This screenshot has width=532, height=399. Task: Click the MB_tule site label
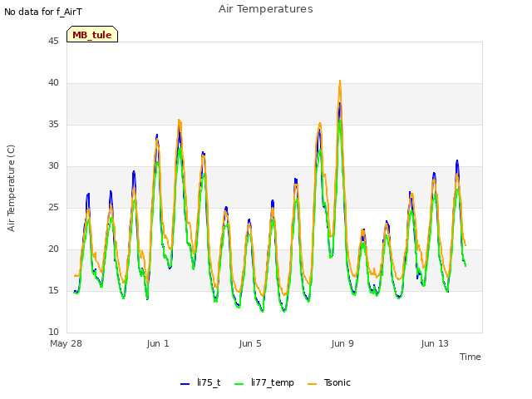(x=92, y=35)
